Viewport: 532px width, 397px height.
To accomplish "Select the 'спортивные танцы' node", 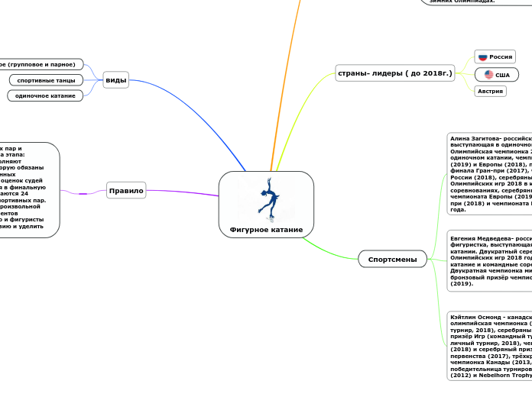I will coord(46,80).
